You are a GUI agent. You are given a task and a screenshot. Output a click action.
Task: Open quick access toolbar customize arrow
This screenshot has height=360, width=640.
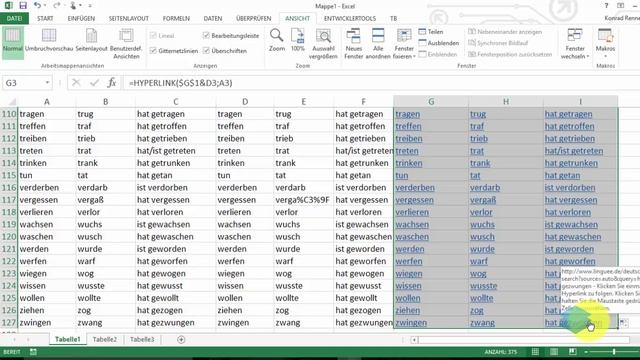(90, 6)
